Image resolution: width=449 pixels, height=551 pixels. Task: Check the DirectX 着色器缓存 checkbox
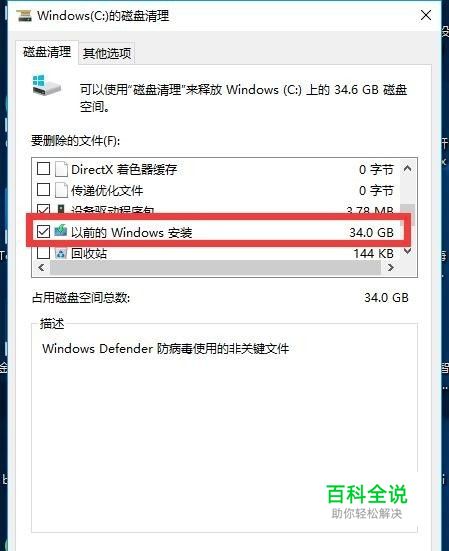[x=44, y=169]
